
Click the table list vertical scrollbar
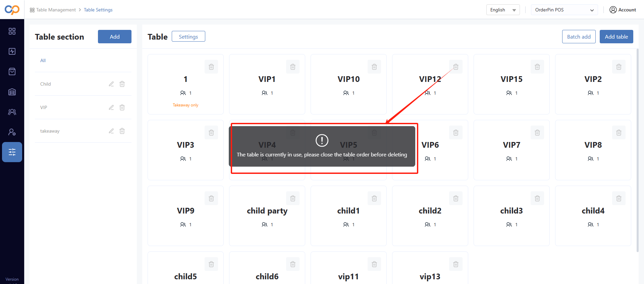coord(638,150)
